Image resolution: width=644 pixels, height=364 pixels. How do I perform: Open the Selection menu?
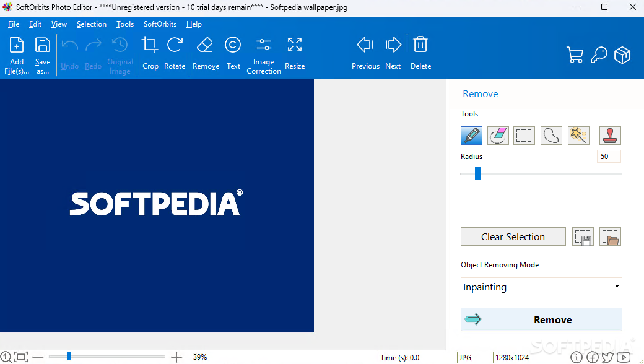coord(92,24)
